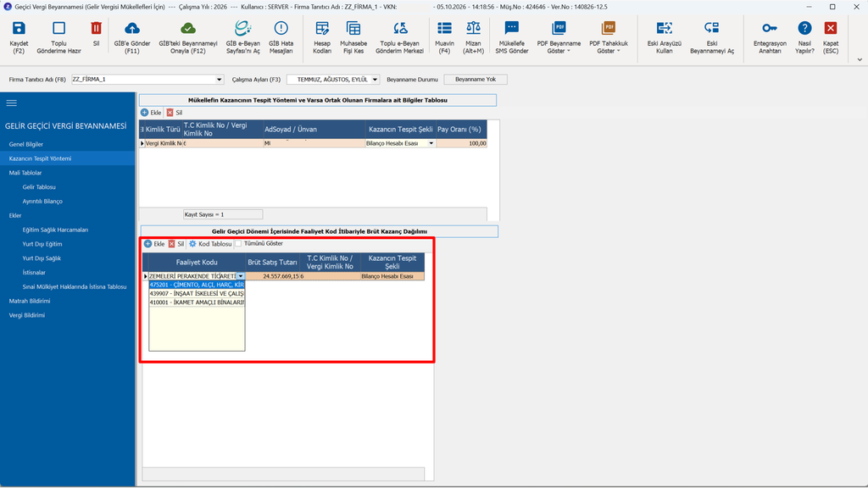868x488 pixels.
Task: Expand the toolbar overflow chevron
Action: point(860,59)
